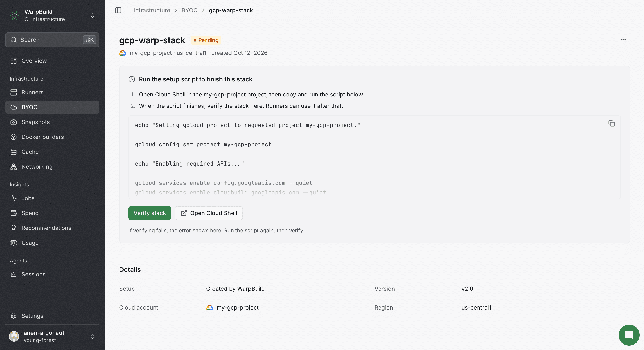
Task: Click the Google Cloud icon under stack title
Action: (x=122, y=53)
